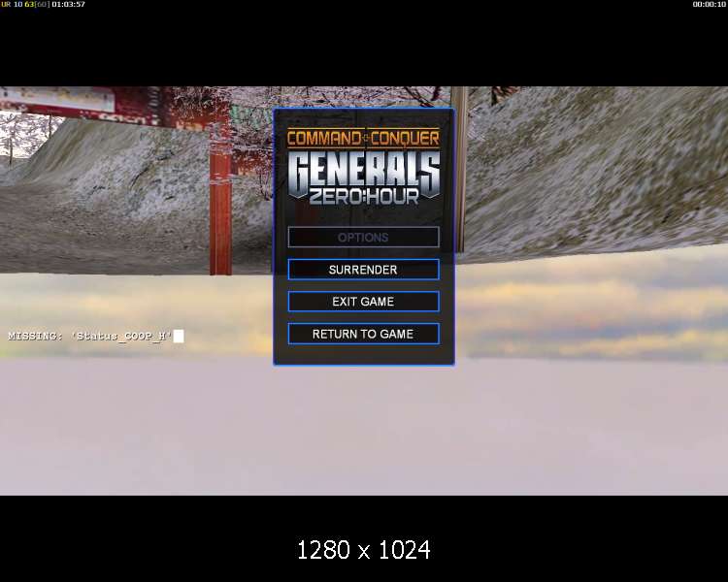Open the greyed-out Options button
This screenshot has height=582, width=728.
pos(363,237)
